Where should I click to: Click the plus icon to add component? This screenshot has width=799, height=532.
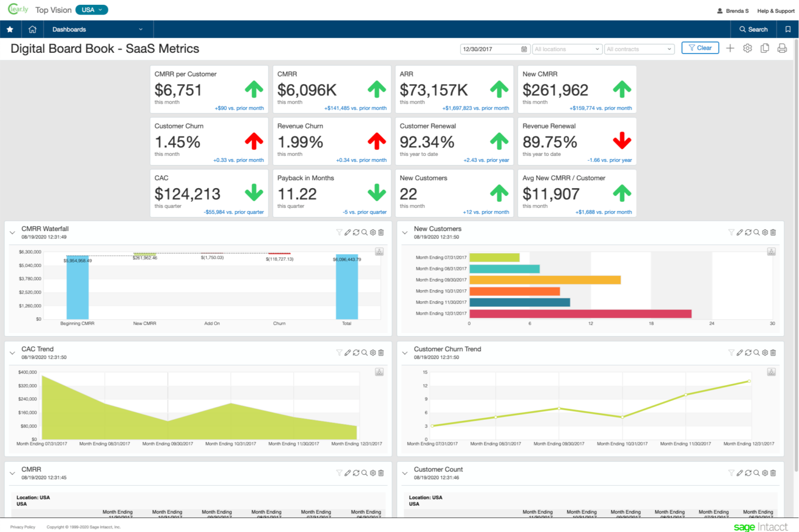[730, 49]
